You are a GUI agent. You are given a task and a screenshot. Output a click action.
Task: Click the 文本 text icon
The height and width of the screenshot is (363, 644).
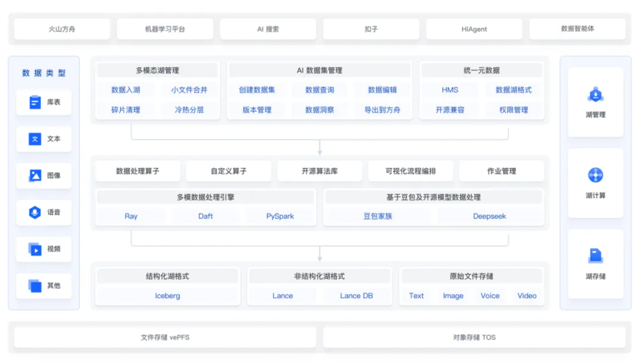click(x=35, y=139)
